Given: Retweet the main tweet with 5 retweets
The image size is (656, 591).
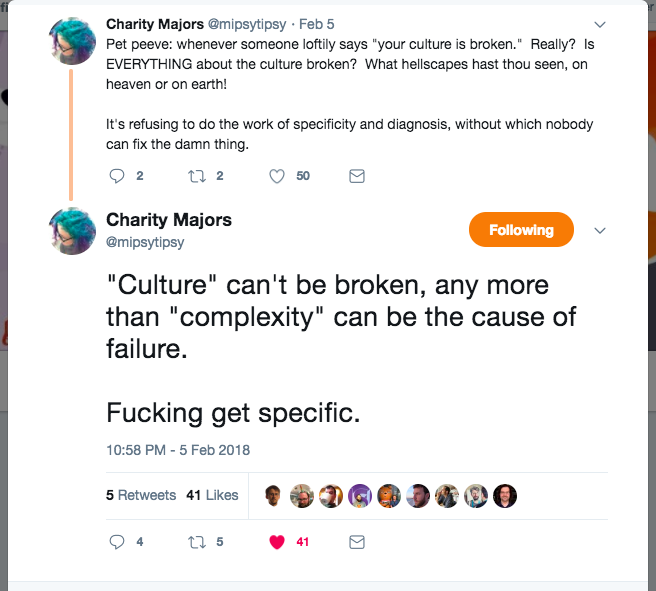Looking at the screenshot, I should 195,542.
